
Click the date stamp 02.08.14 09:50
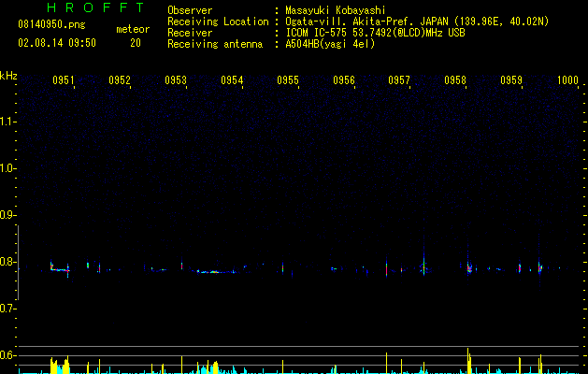click(x=57, y=43)
